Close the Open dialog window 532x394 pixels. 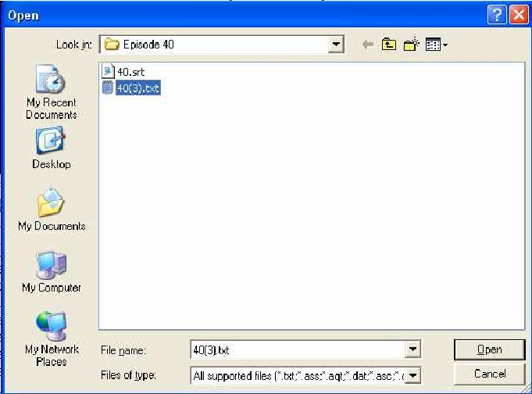[x=519, y=16]
